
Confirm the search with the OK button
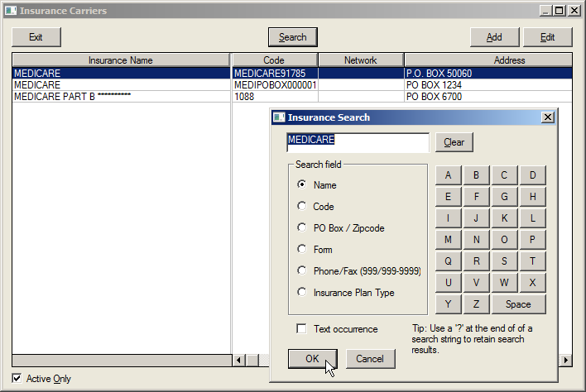[312, 359]
